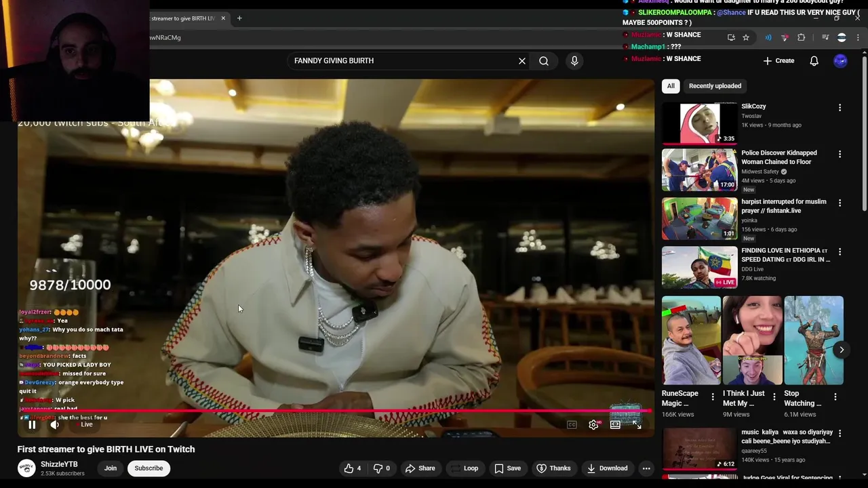Click the Subscribe button

click(149, 468)
